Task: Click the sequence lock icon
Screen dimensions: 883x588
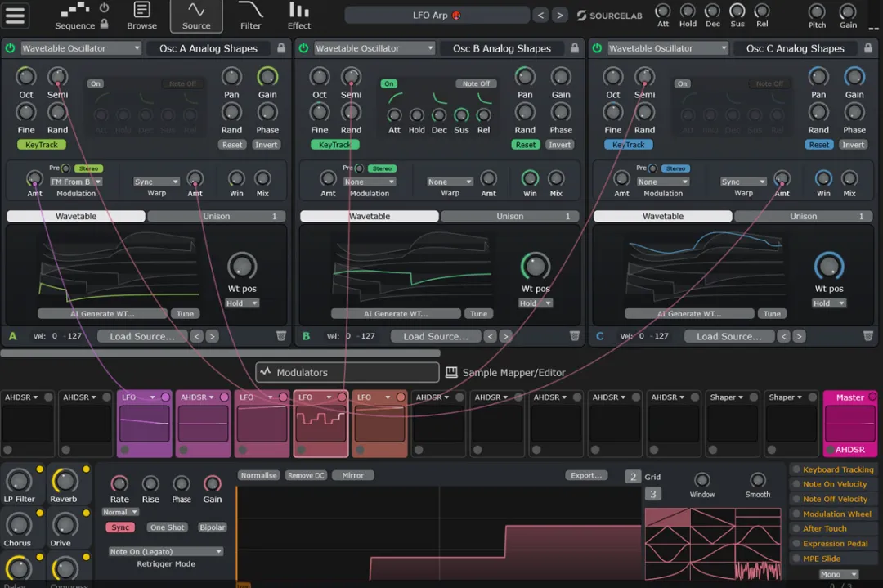Action: (x=104, y=24)
